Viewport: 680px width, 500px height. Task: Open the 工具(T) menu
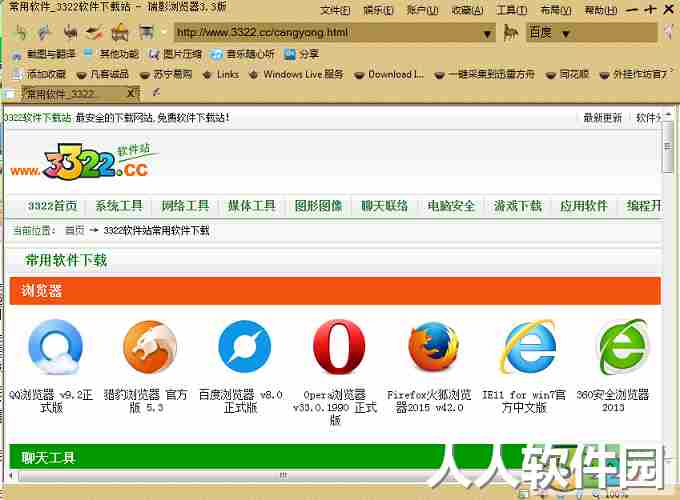[x=512, y=10]
